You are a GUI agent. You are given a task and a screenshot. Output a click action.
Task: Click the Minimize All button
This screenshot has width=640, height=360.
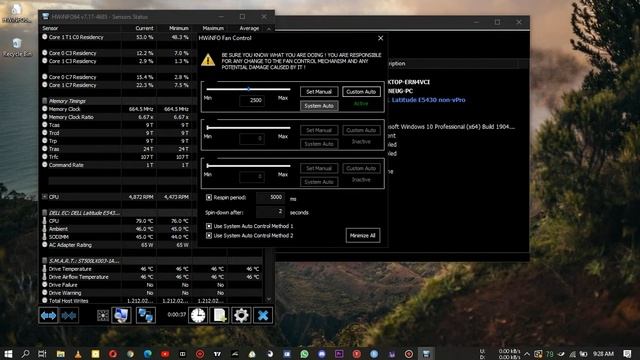coord(362,236)
